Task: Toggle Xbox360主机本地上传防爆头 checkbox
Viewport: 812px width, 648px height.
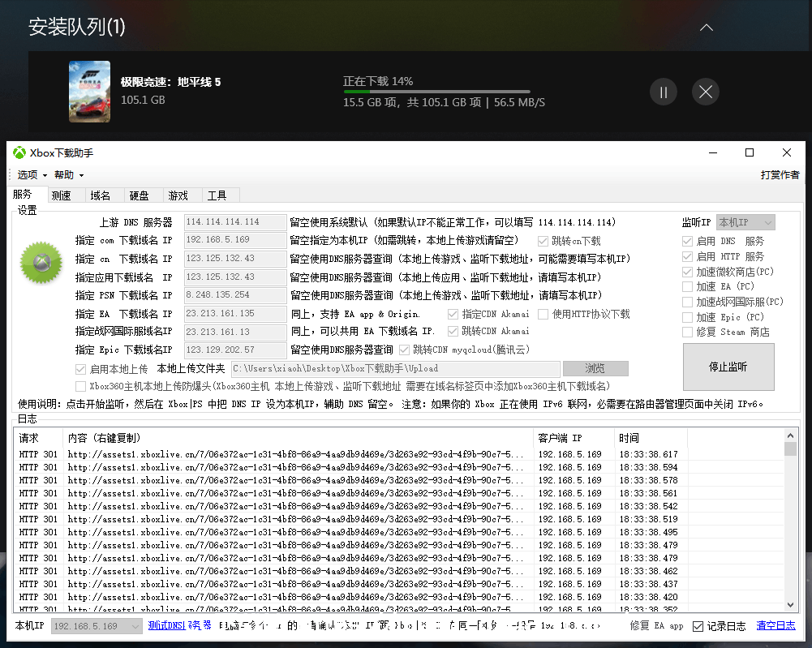Action: [80, 386]
